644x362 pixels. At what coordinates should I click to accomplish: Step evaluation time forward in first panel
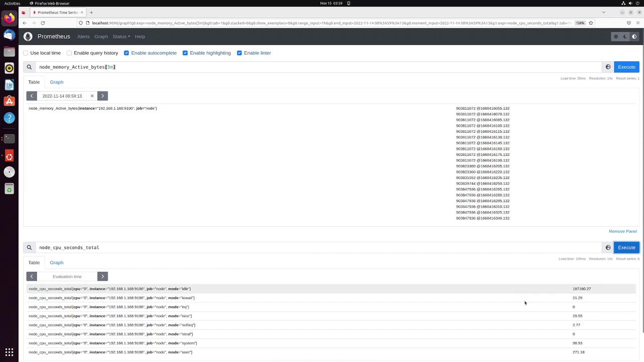pos(103,96)
